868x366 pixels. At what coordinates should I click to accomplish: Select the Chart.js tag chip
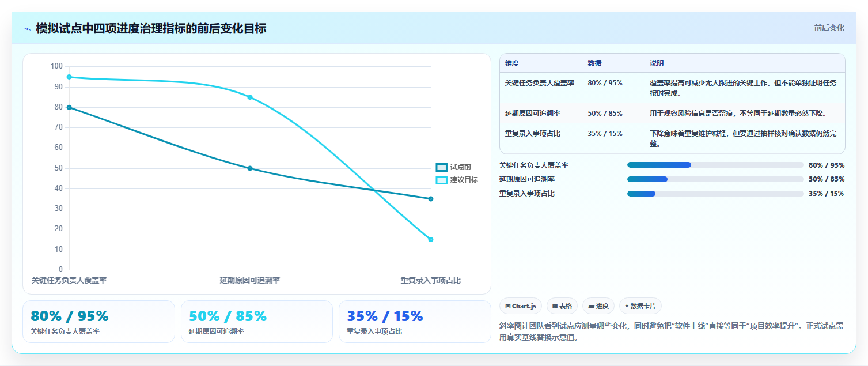[x=521, y=306]
